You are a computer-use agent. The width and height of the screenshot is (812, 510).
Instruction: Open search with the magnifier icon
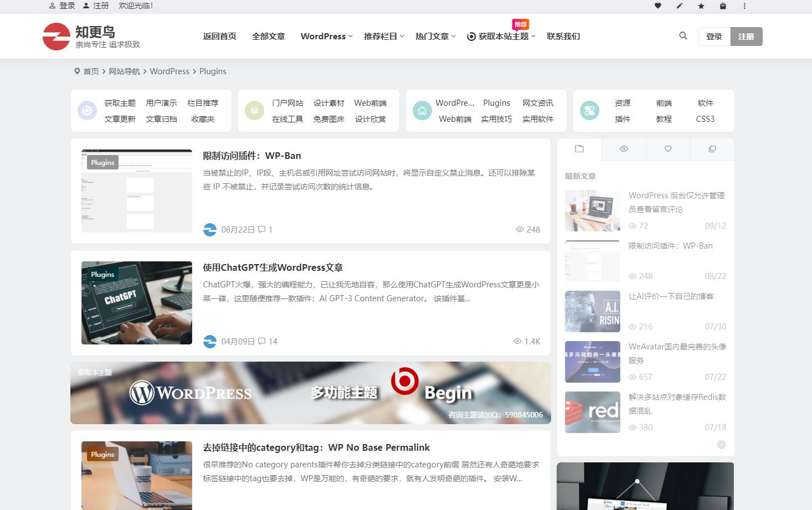(x=683, y=35)
